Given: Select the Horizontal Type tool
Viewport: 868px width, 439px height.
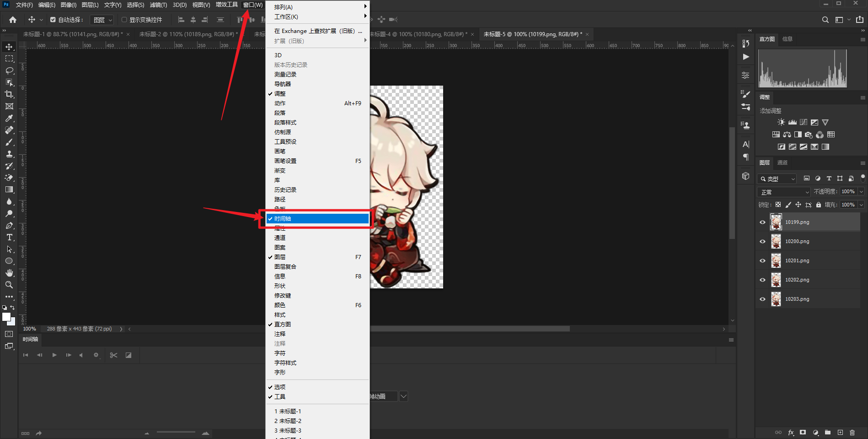Looking at the screenshot, I should (x=9, y=237).
